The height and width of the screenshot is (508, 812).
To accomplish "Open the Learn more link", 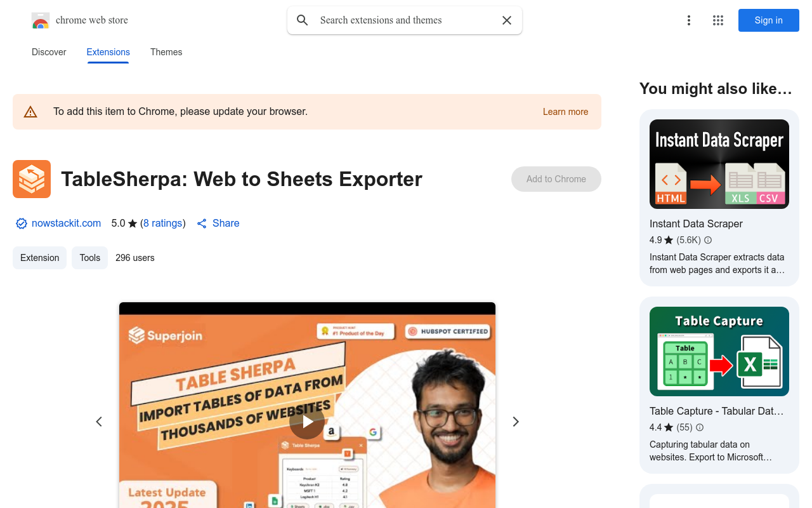I will coord(565,112).
